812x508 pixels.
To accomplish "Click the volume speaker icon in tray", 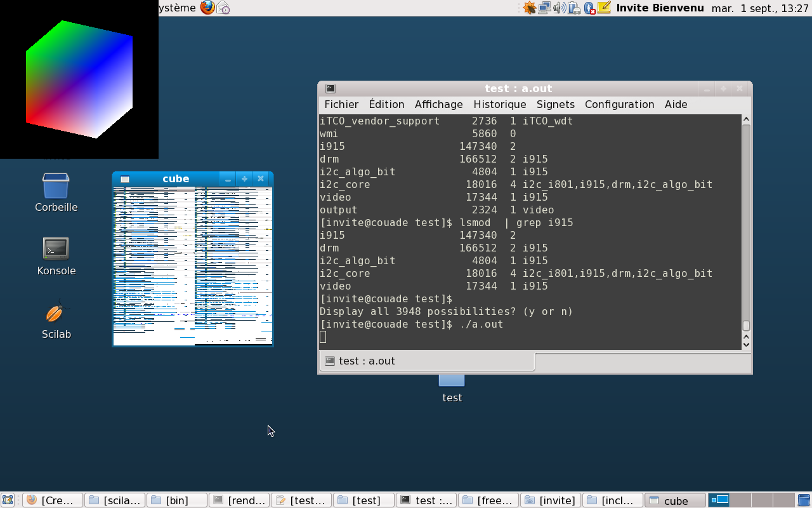I will (559, 8).
